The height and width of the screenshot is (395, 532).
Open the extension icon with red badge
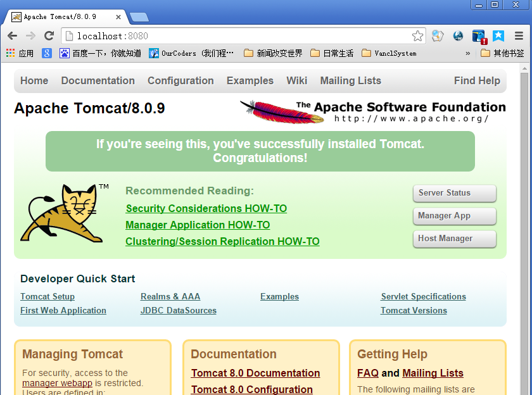tap(479, 37)
